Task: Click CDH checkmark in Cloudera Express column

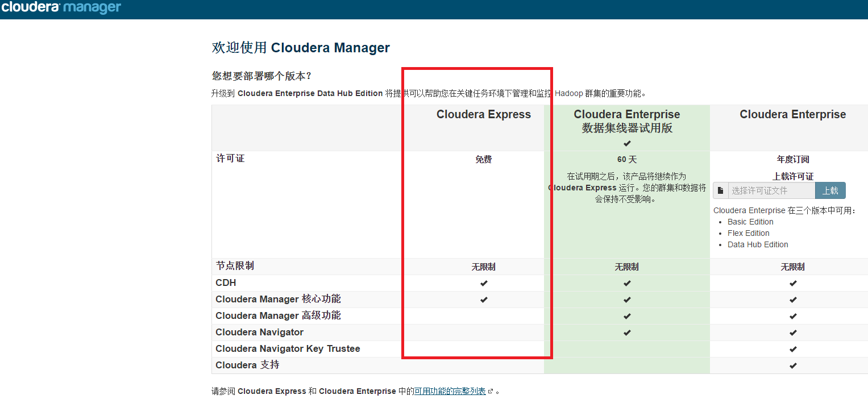Action: (x=484, y=283)
